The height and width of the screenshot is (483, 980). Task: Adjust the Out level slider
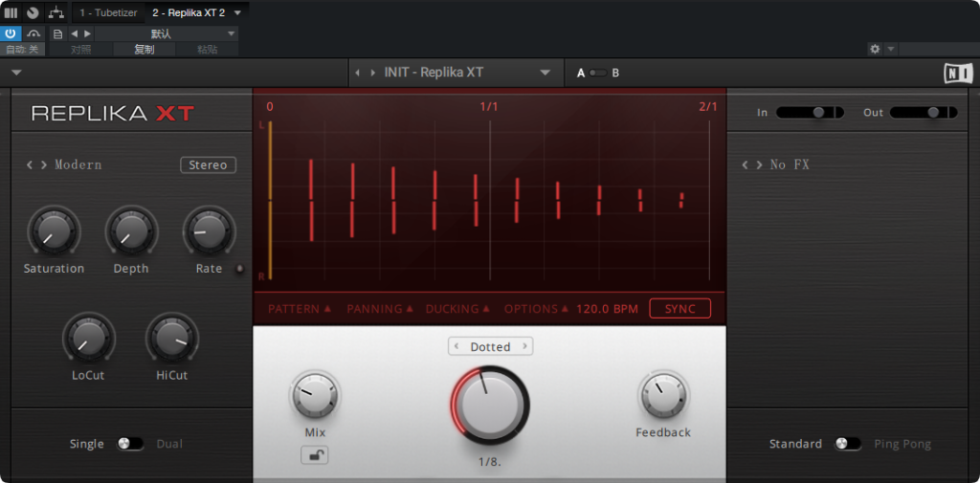924,113
